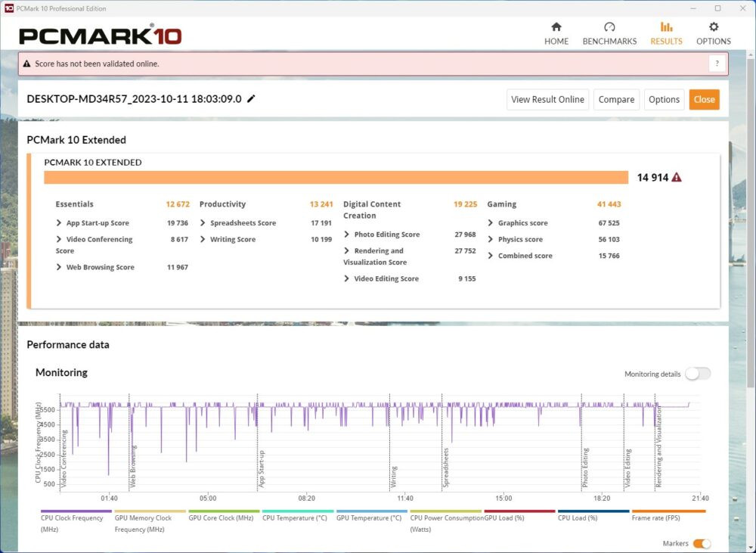The height and width of the screenshot is (553, 756).
Task: Click the warning icon in validation banner
Action: click(27, 64)
